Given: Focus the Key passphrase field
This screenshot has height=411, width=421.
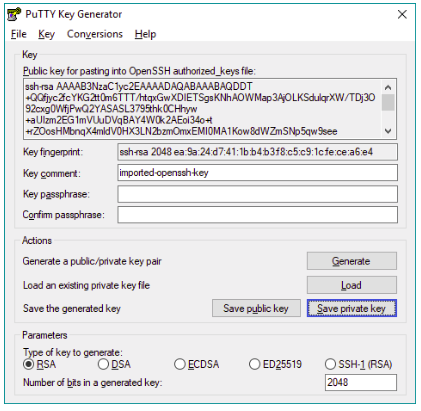Looking at the screenshot, I should click(257, 194).
